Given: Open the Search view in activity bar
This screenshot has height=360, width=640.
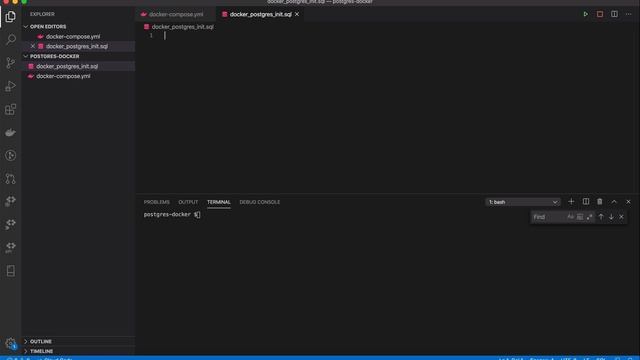Looking at the screenshot, I should pyautogui.click(x=11, y=40).
